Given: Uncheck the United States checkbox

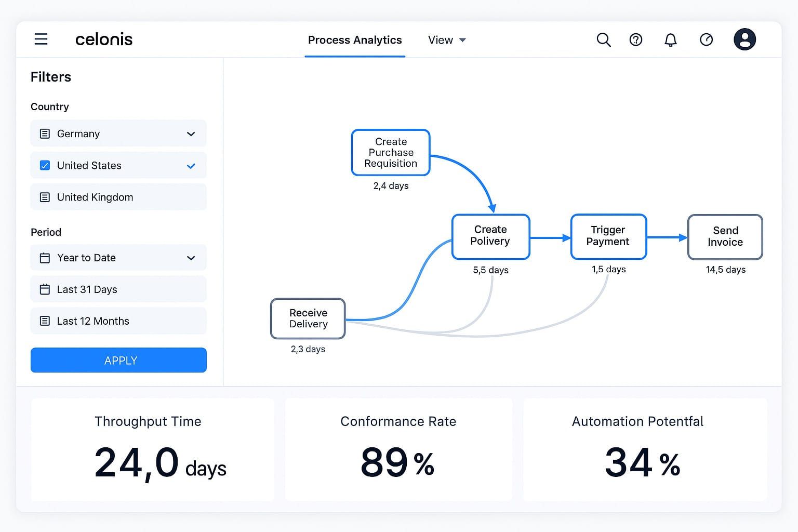Looking at the screenshot, I should click(x=45, y=166).
